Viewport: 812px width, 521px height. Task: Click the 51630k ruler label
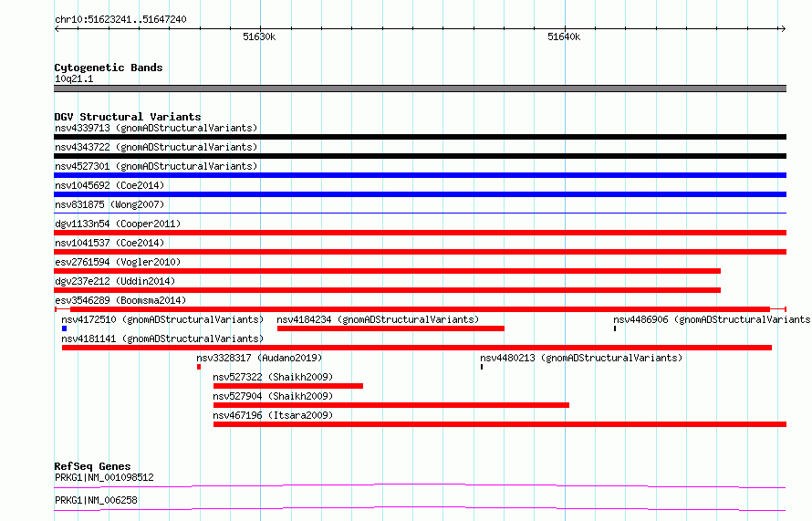pos(259,36)
